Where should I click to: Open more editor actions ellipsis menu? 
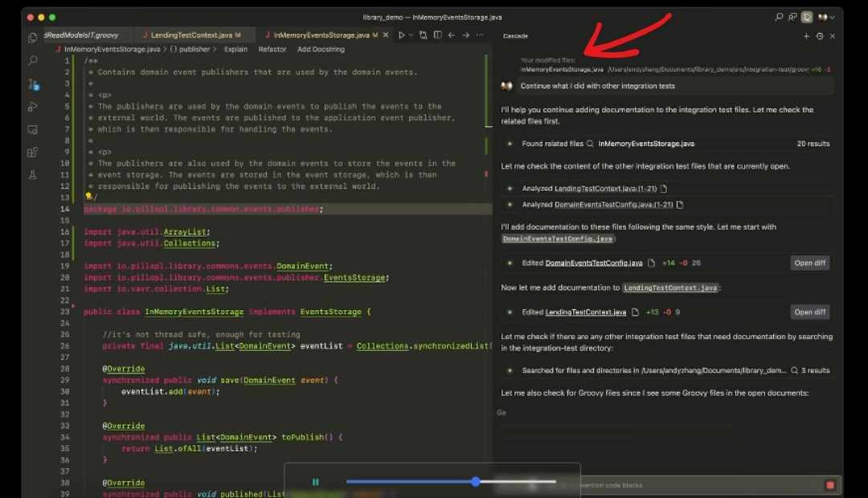point(480,35)
